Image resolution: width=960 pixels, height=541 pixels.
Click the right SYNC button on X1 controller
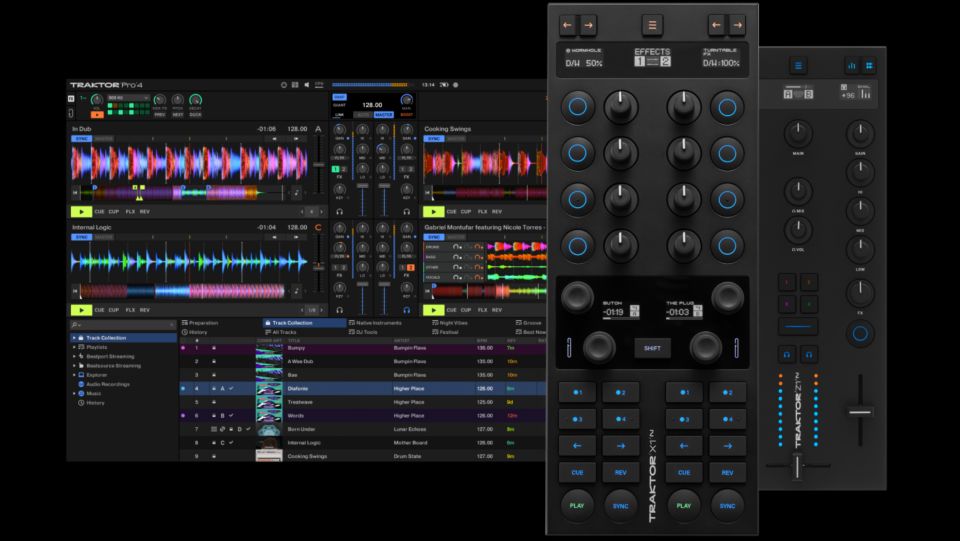[727, 506]
